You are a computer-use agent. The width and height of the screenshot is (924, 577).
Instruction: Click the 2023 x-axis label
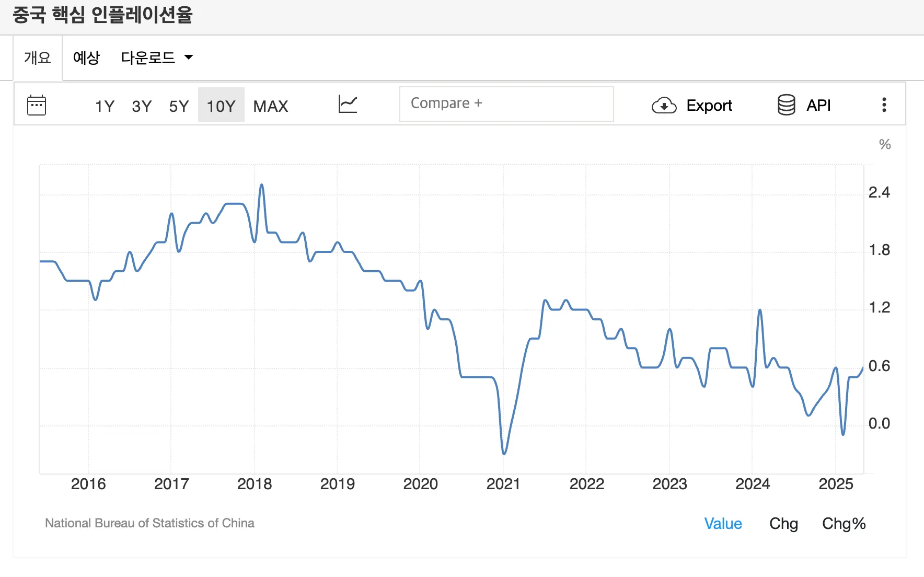[669, 484]
